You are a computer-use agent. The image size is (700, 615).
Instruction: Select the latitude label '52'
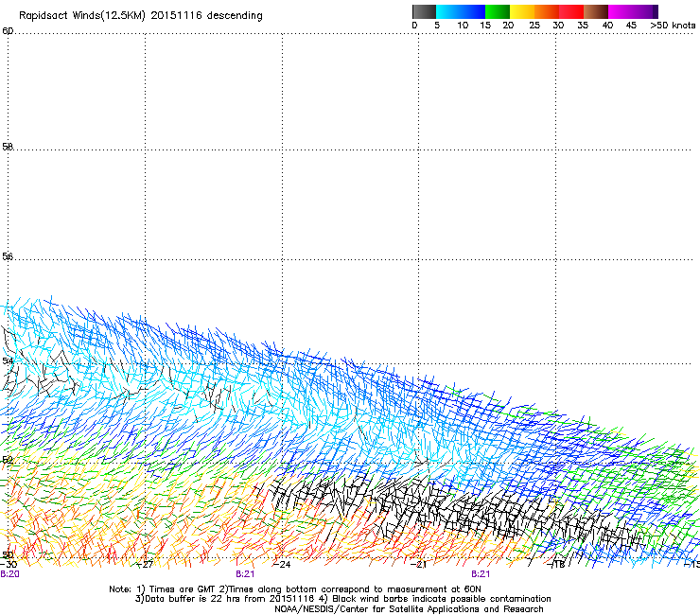point(8,460)
